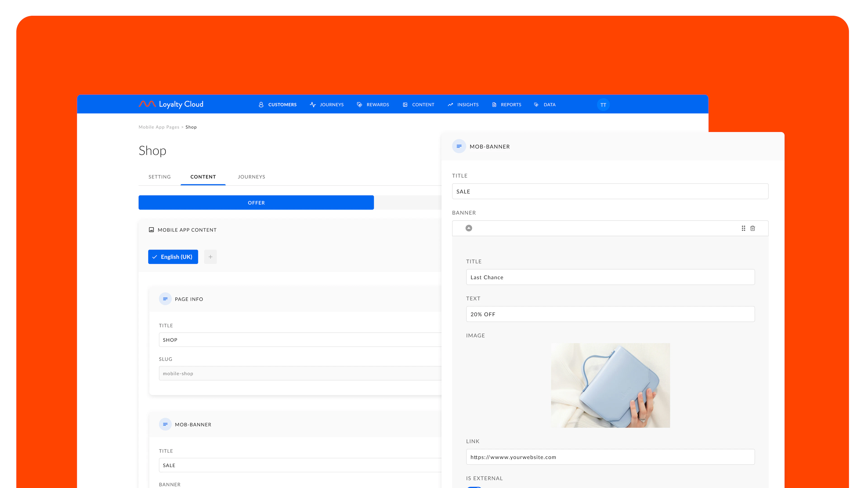Open the Rewards section icon

[x=359, y=104]
